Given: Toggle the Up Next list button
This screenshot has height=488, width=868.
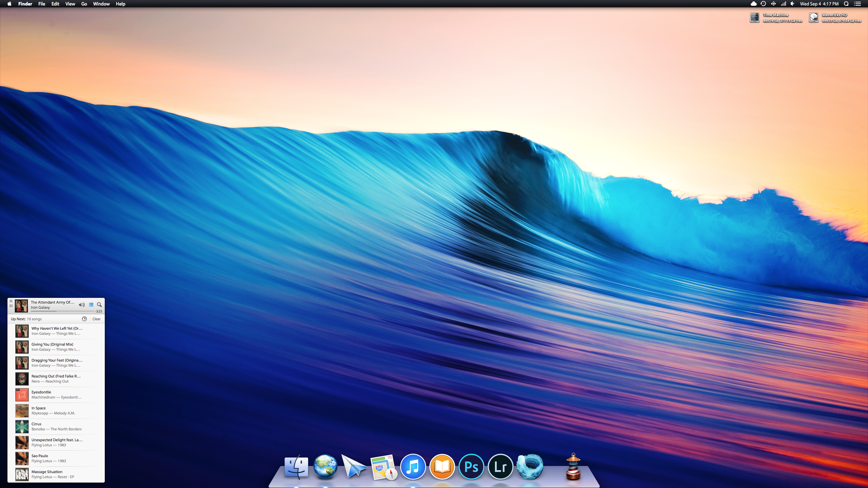Looking at the screenshot, I should pos(91,305).
